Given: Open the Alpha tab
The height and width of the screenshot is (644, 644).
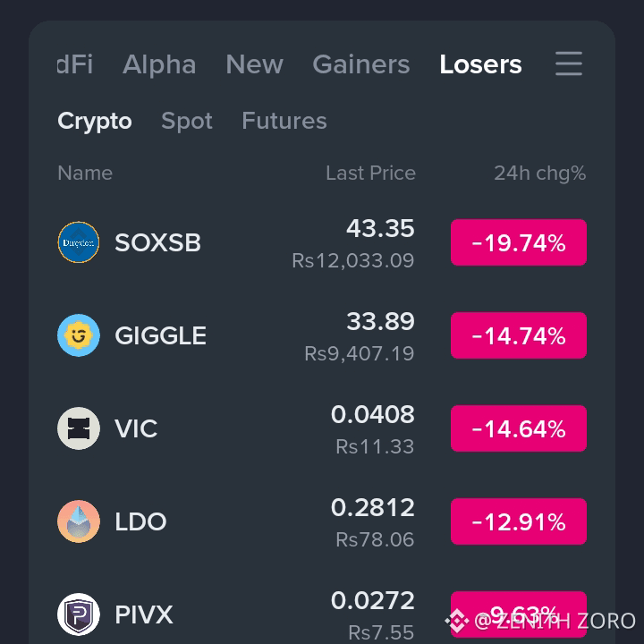Looking at the screenshot, I should [159, 64].
